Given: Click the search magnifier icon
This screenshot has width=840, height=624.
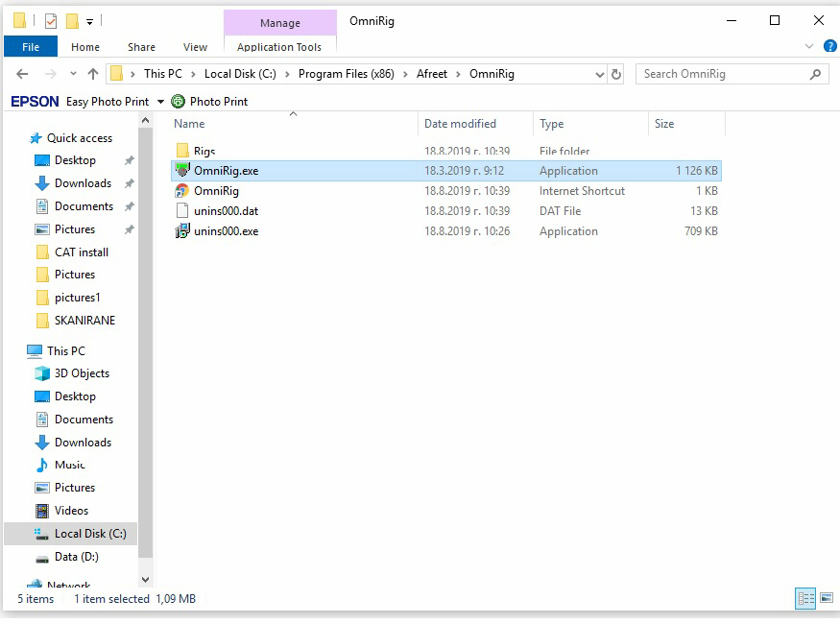Looking at the screenshot, I should pos(815,74).
